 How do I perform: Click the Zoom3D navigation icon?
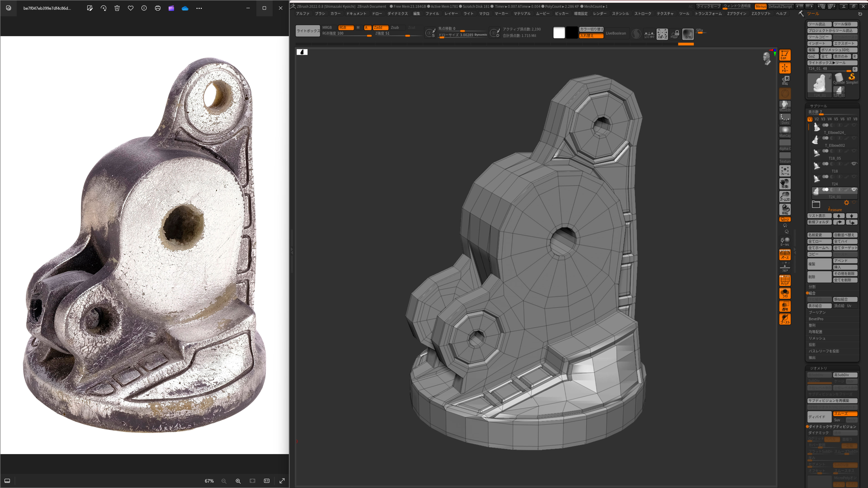(x=785, y=196)
